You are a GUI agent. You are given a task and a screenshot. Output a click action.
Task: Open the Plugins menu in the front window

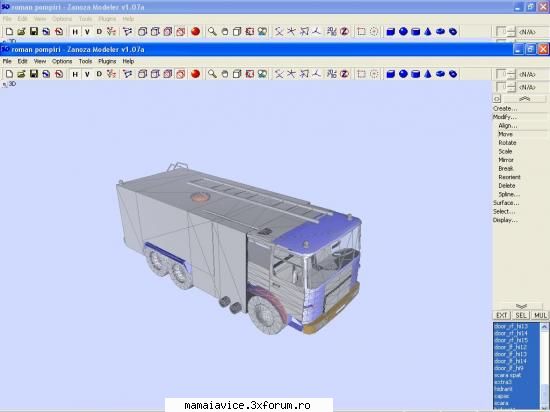point(107,61)
